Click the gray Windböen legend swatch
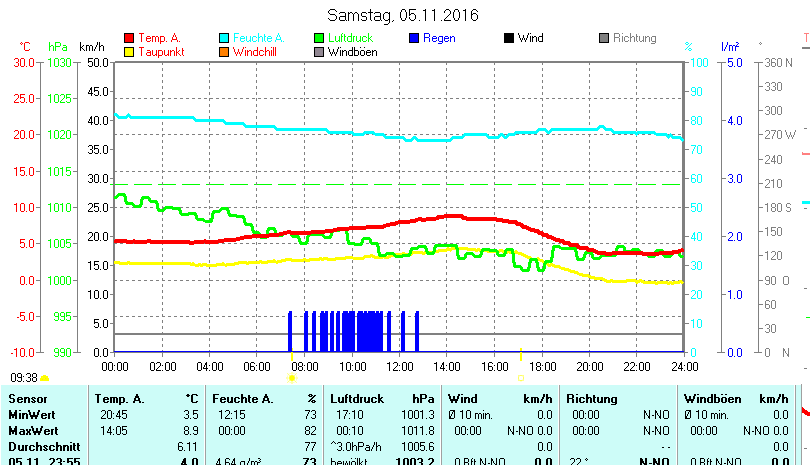The image size is (810, 465). point(319,52)
